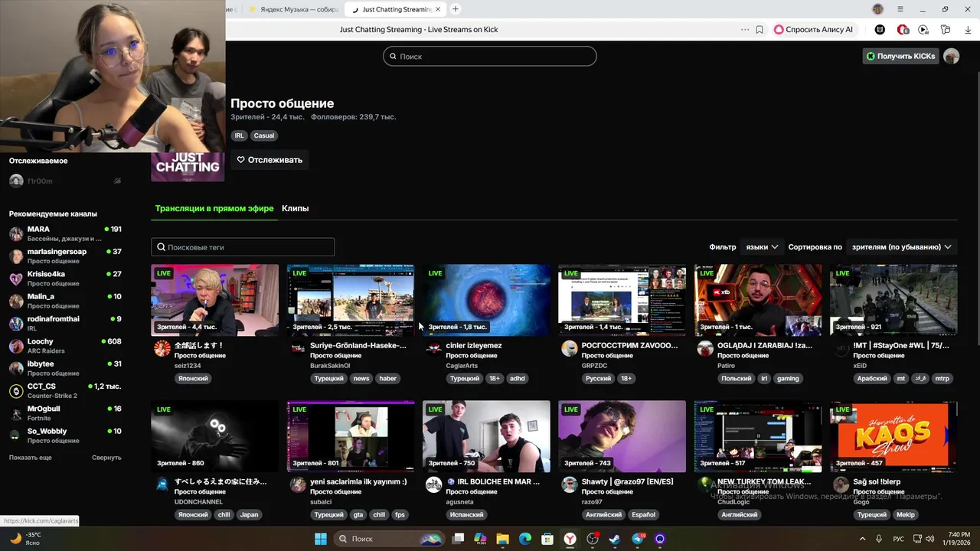
Task: Open the CCT_CS recommended channel
Action: coord(65,390)
